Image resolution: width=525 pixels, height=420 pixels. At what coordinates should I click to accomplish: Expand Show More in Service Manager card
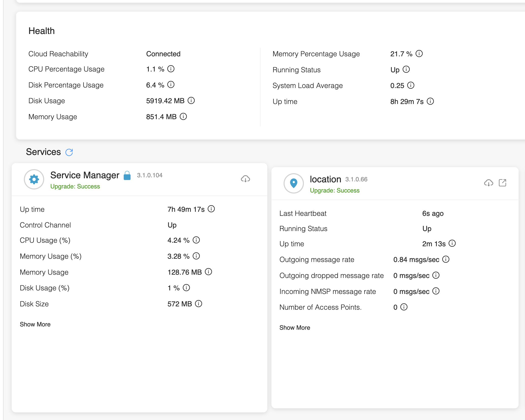pyautogui.click(x=35, y=324)
